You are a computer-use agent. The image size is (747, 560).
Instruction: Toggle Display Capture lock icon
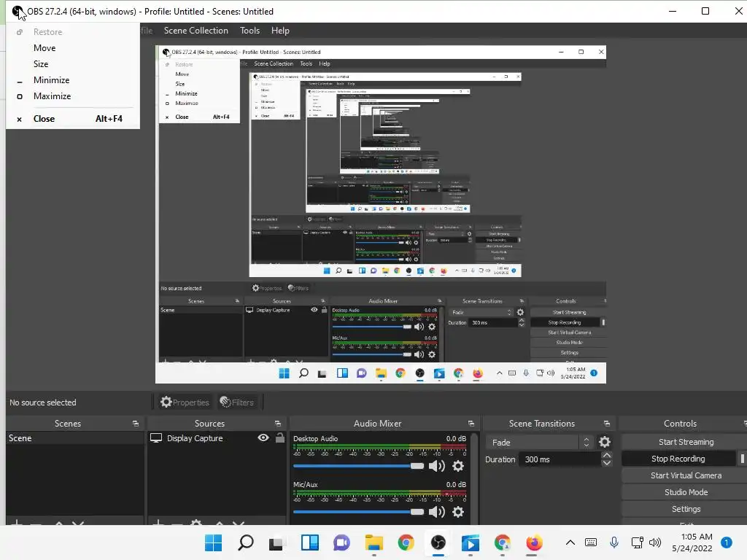click(x=280, y=437)
